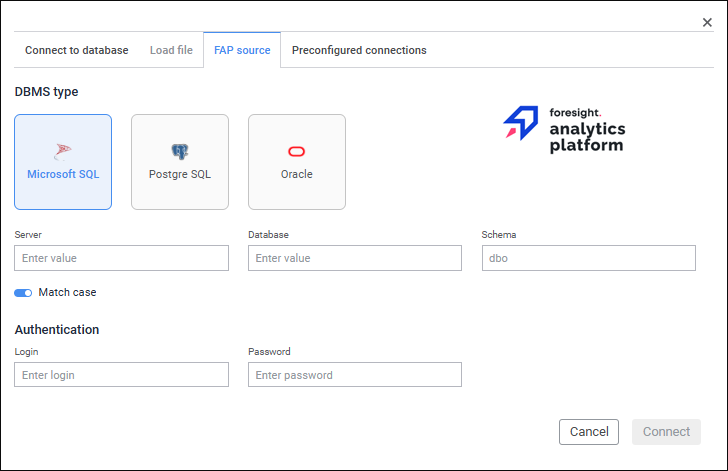Click the Connect button
The height and width of the screenshot is (471, 728).
pyautogui.click(x=666, y=432)
